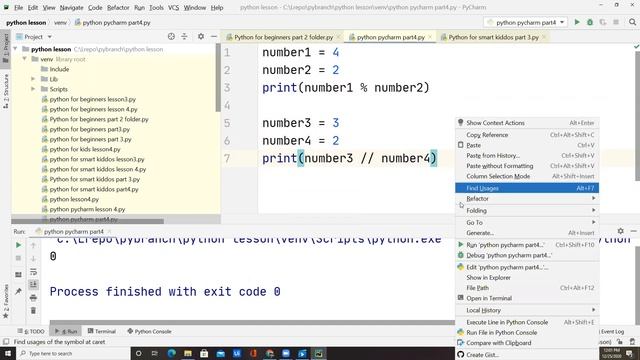Open the Favorites side tool window
Screen dimensions: 640x360
coord(6,301)
